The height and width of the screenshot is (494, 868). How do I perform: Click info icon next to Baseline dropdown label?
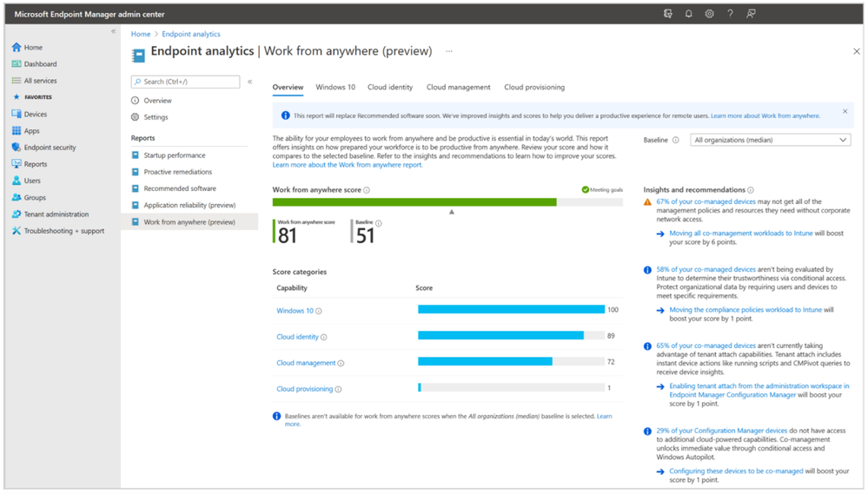pos(675,140)
